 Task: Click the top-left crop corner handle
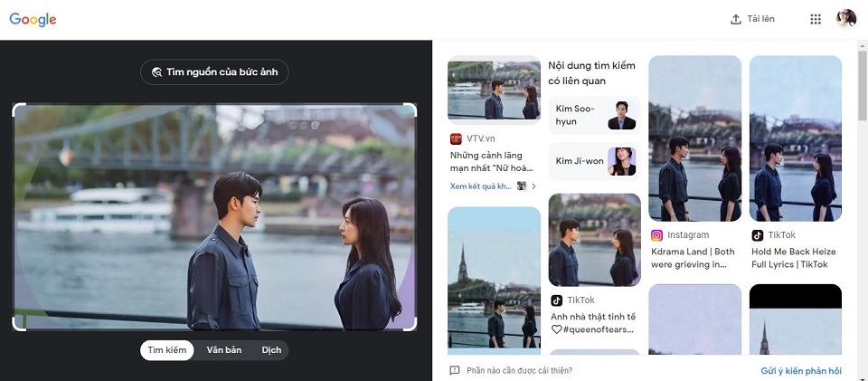pos(19,110)
